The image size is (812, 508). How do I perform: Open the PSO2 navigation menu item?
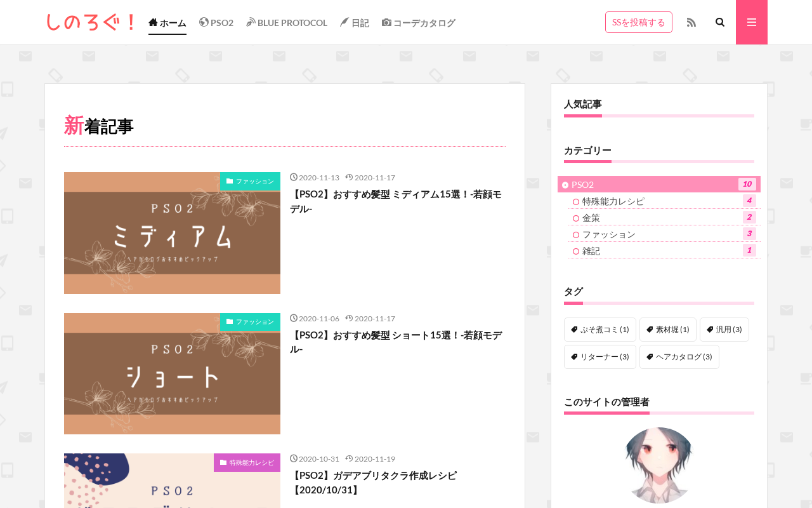click(x=216, y=23)
